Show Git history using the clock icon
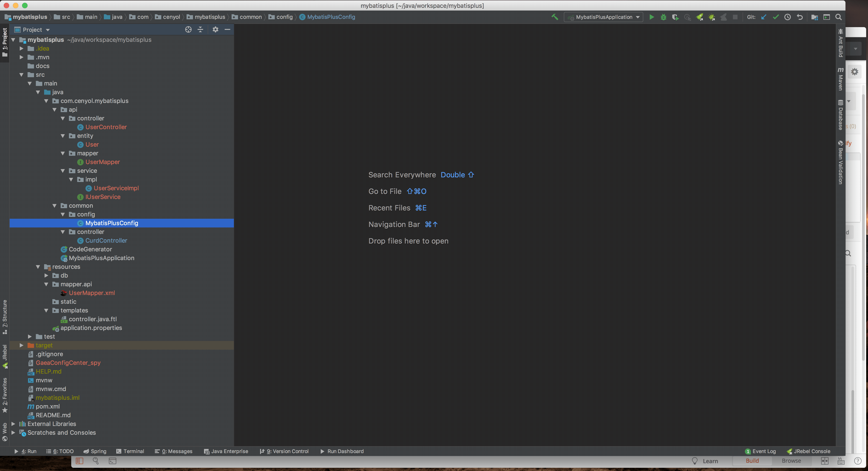 pyautogui.click(x=787, y=17)
